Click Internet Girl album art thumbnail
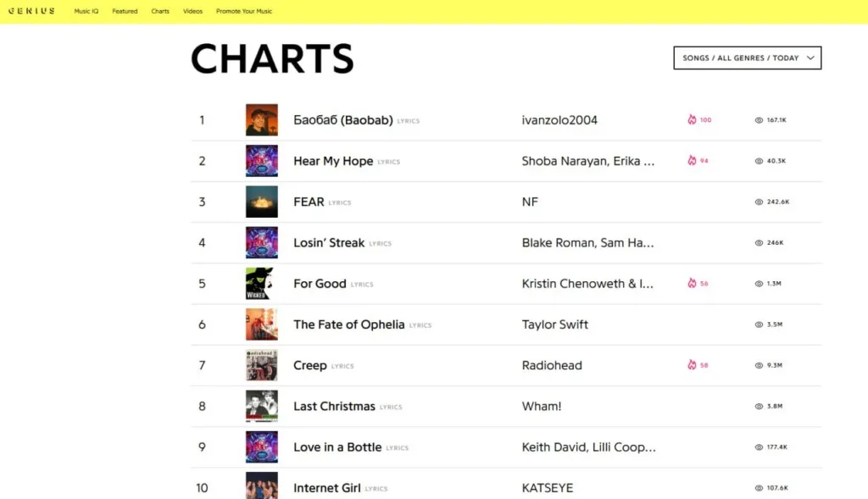The width and height of the screenshot is (868, 499). pos(262,486)
